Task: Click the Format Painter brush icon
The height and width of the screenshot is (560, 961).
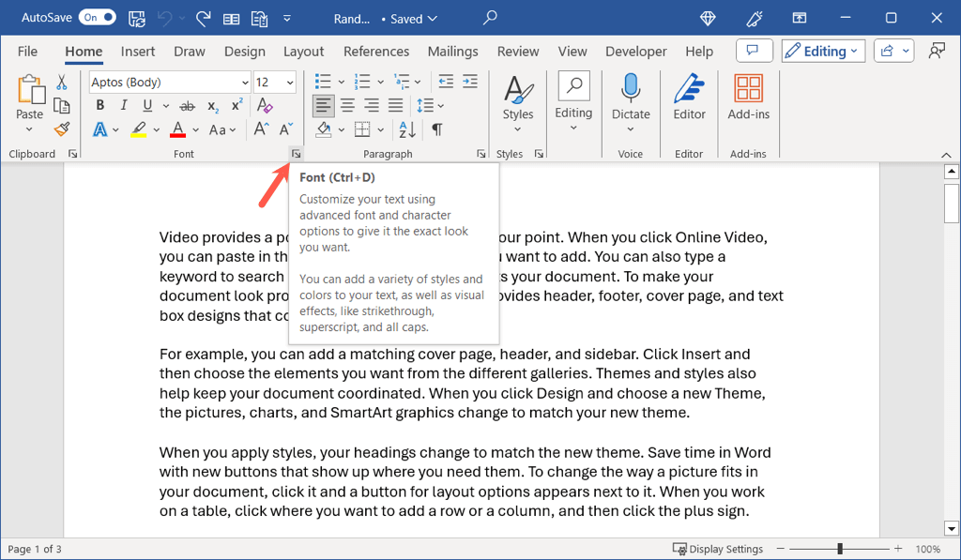Action: click(62, 129)
